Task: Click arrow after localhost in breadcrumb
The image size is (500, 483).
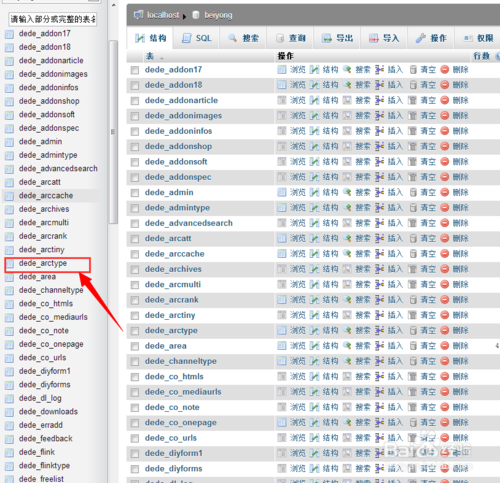Action: point(184,16)
